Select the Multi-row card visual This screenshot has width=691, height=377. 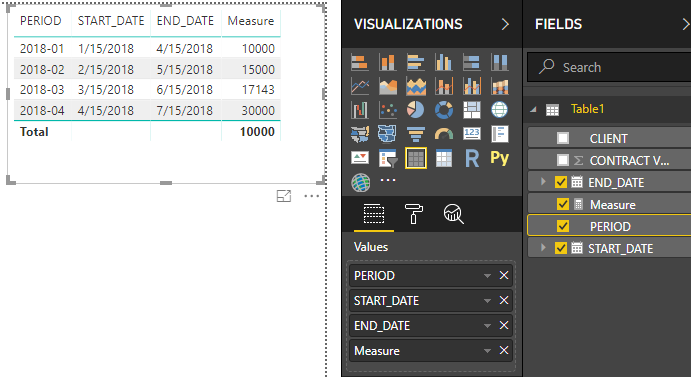tap(499, 134)
